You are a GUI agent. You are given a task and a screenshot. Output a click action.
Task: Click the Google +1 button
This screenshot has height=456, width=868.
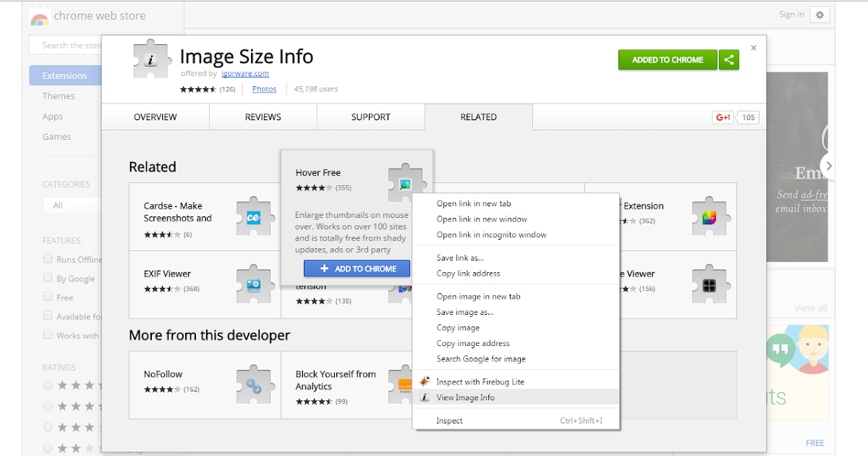tap(723, 117)
